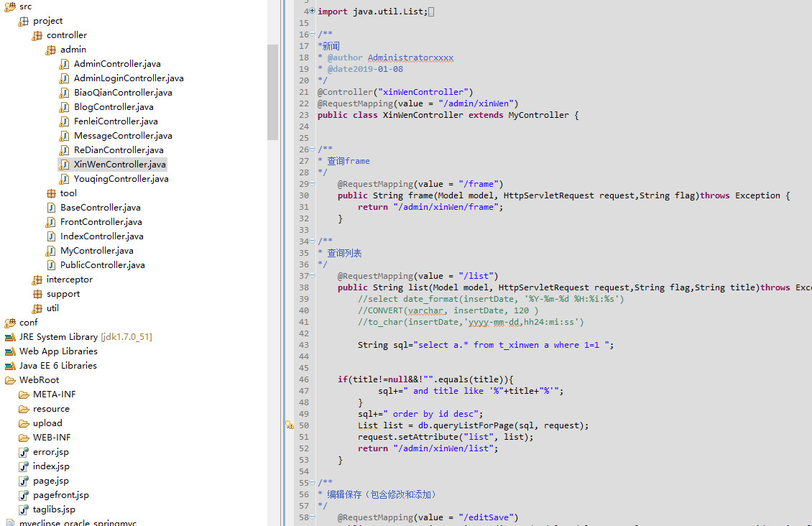Click the "/admin/xinWen/list" return string
Image resolution: width=812 pixels, height=526 pixels.
click(443, 448)
